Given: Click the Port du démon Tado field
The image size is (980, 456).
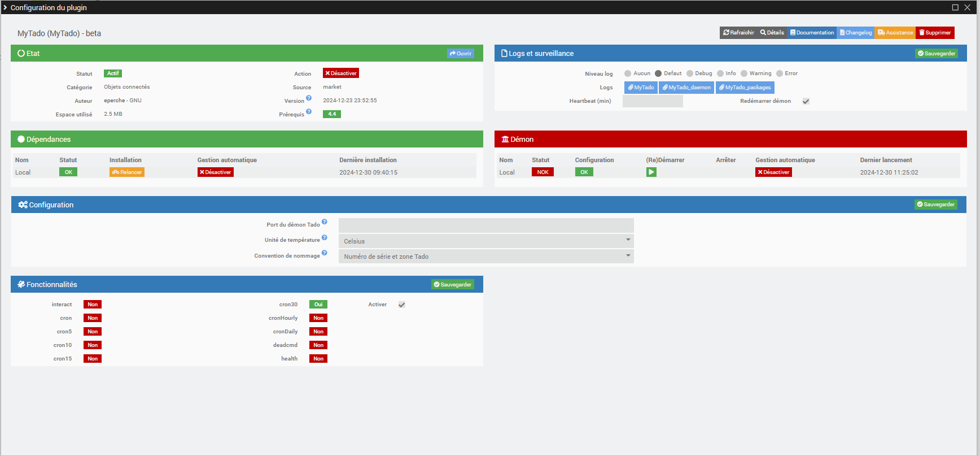Looking at the screenshot, I should coord(486,225).
